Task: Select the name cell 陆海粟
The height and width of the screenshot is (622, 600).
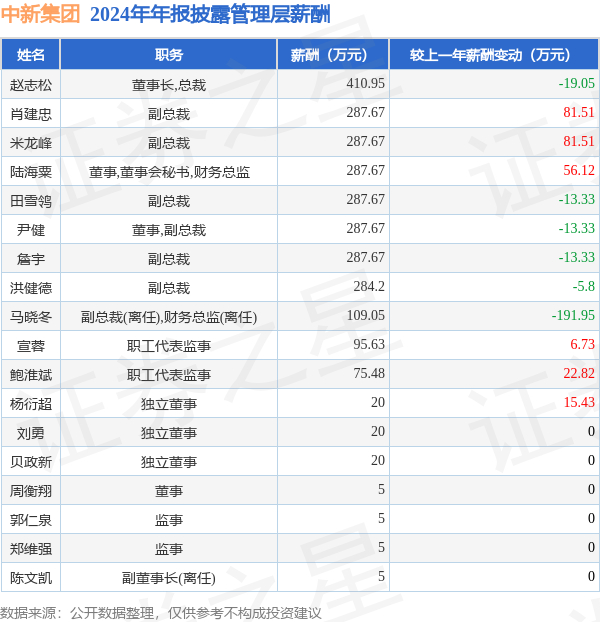Action: (31, 172)
